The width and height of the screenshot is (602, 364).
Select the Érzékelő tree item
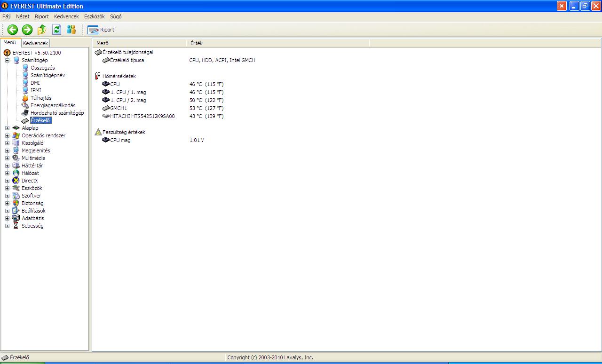[40, 120]
